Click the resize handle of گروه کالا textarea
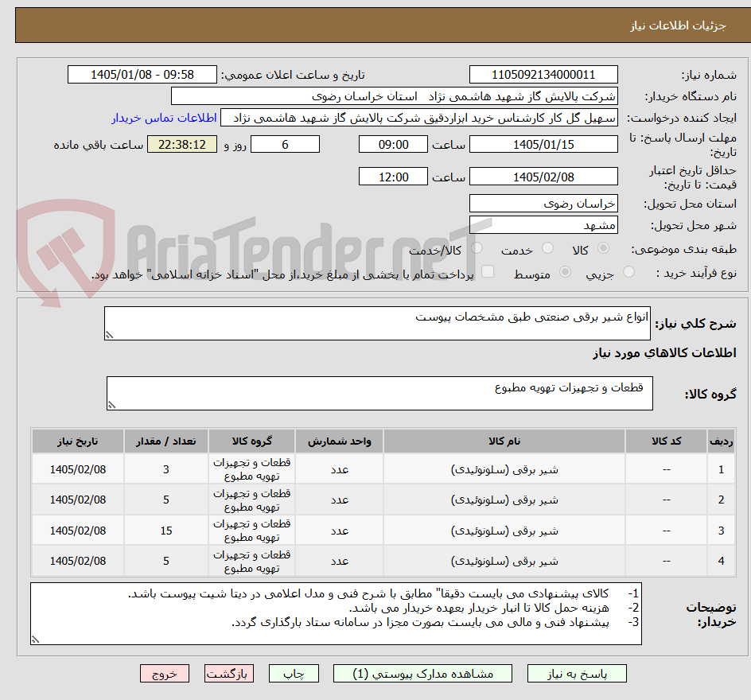Image resolution: width=751 pixels, height=700 pixels. click(x=111, y=405)
